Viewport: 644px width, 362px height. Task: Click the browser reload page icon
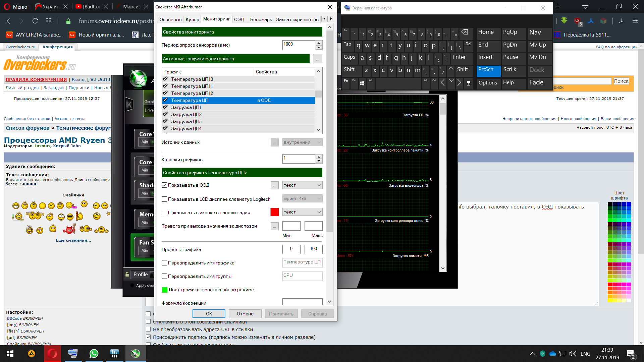point(35,21)
